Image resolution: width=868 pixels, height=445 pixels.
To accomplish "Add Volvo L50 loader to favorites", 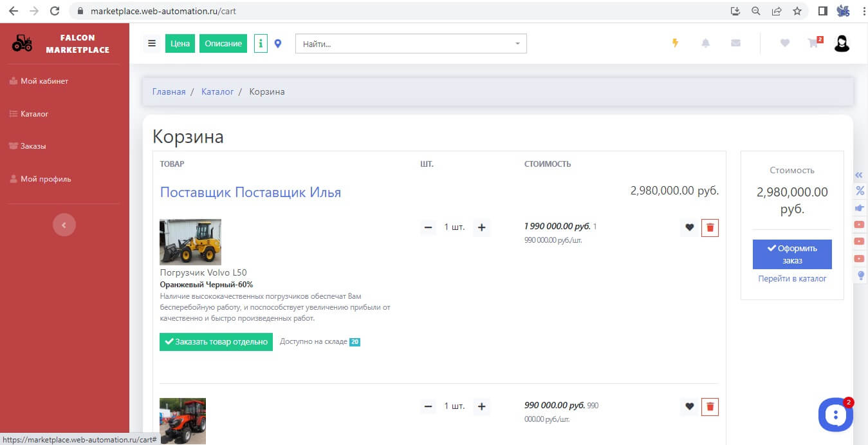I will [689, 227].
